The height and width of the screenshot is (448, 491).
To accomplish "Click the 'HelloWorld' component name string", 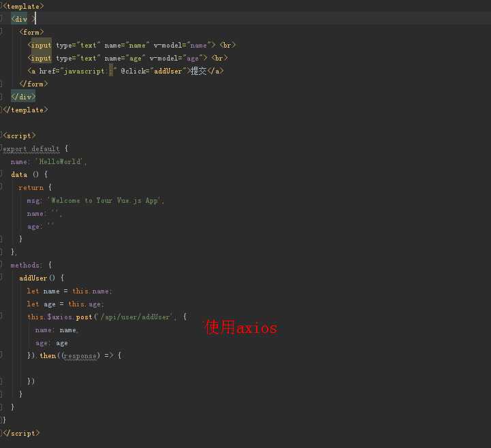I will [59, 162].
